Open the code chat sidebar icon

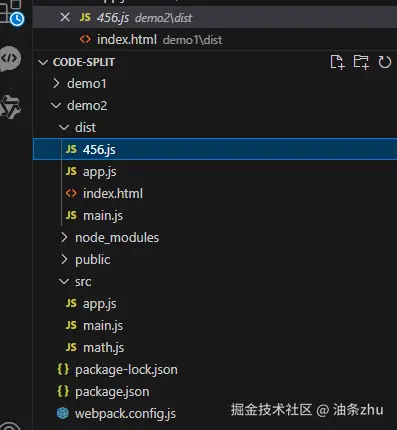10,59
